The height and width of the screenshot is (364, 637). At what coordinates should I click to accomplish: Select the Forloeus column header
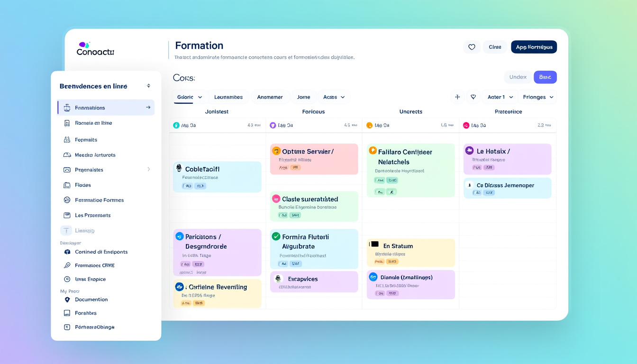(313, 112)
